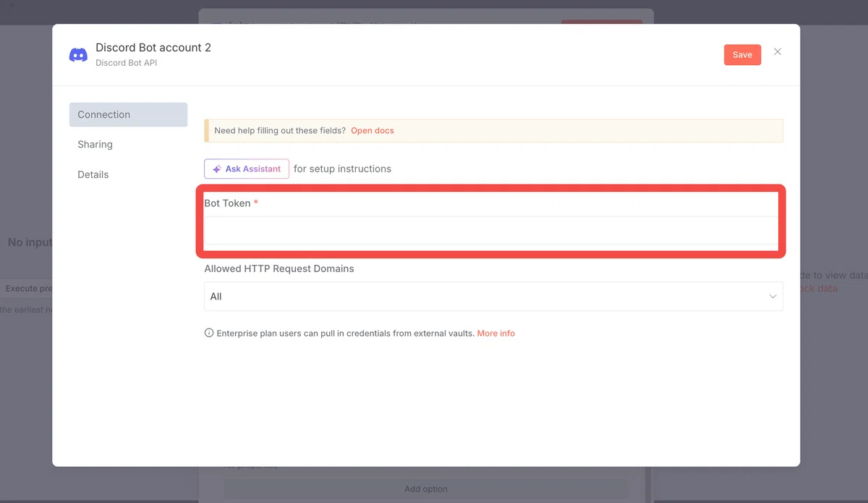
Task: Open Allowed HTTP Request Domains dropdown
Action: pos(493,297)
